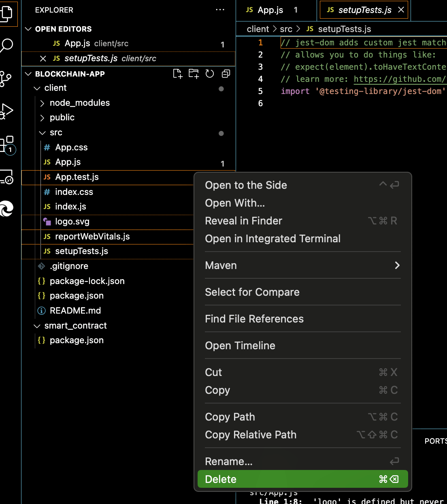Screen dimensions: 447x504
Task: Refresh the explorer file tree
Action: coord(210,74)
